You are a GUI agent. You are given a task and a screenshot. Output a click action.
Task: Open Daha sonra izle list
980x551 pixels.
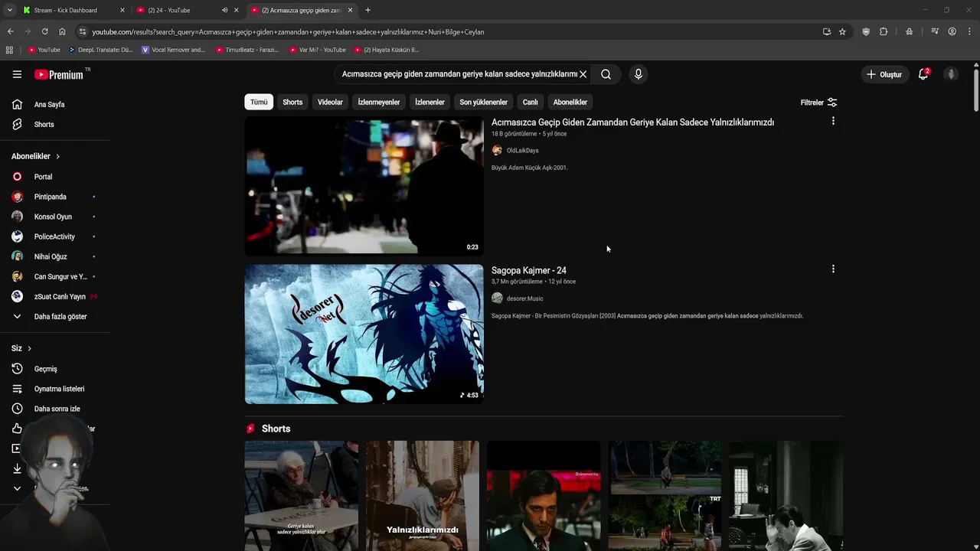[57, 409]
